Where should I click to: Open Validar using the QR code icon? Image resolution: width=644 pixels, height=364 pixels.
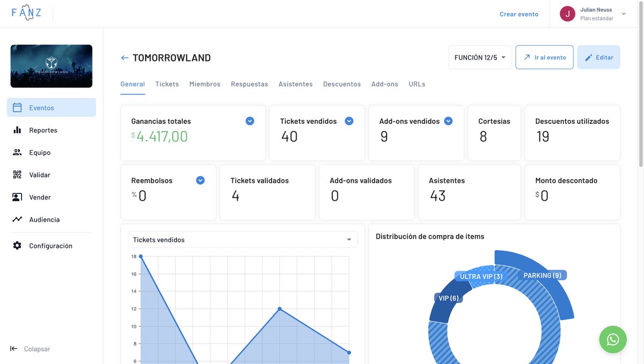(x=17, y=174)
